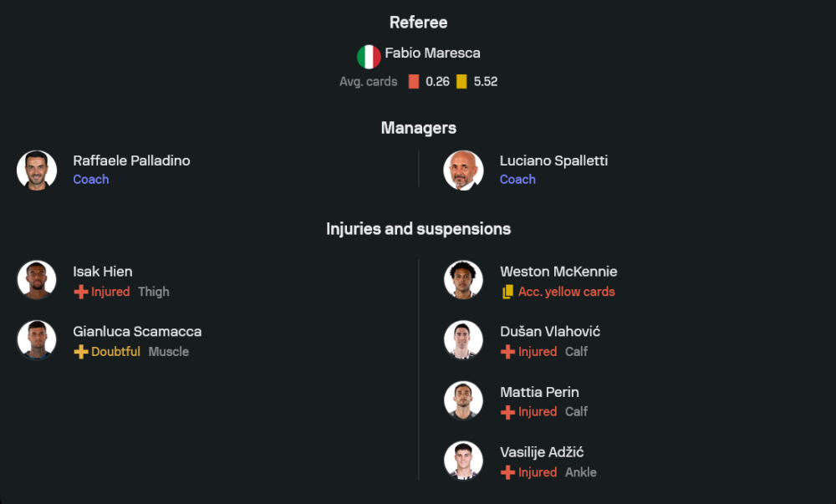Click Raffaele Palladino's profile photo
836x504 pixels.
[37, 170]
